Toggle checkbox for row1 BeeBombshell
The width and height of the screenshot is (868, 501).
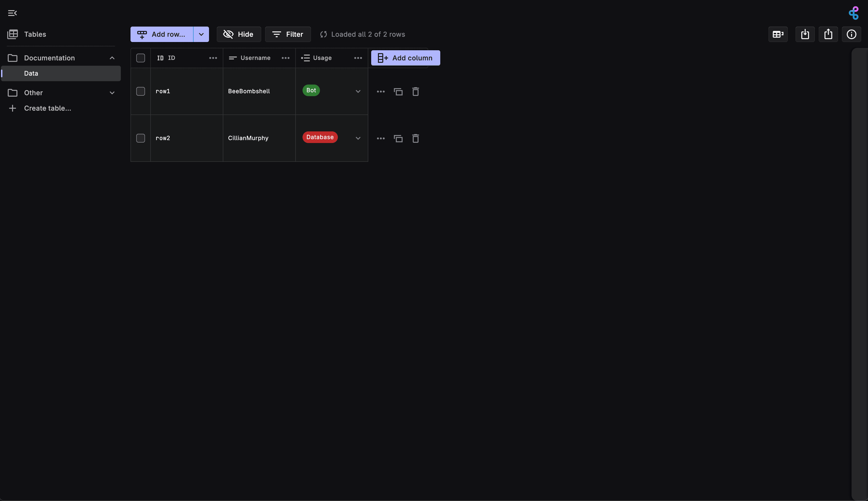(140, 91)
